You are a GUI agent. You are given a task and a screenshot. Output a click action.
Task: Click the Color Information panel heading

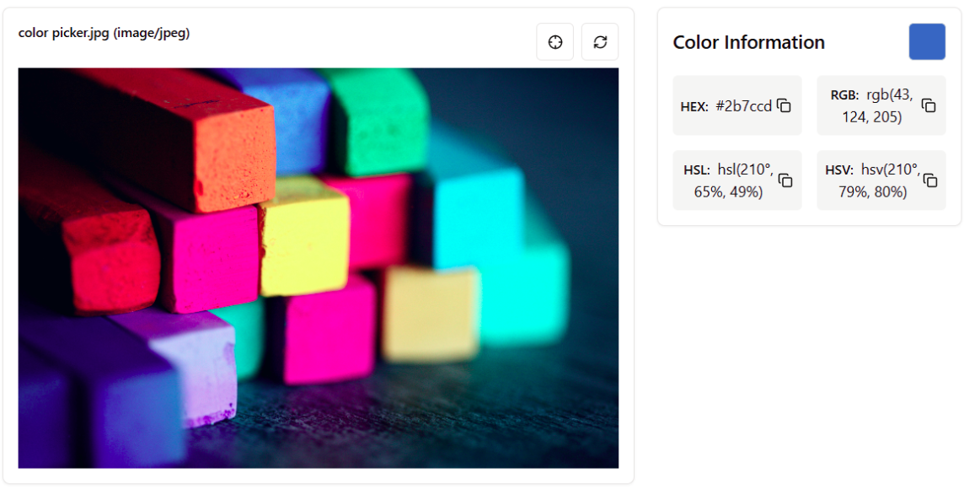pyautogui.click(x=748, y=41)
